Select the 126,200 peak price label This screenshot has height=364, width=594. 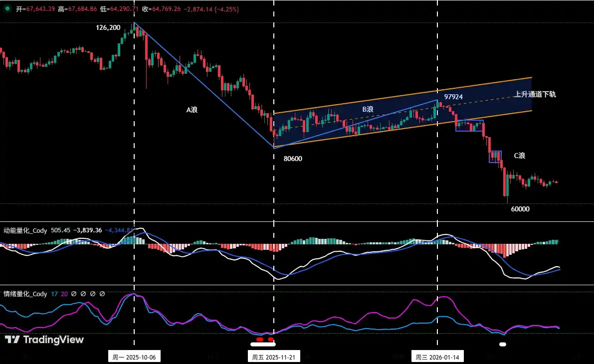click(x=108, y=28)
